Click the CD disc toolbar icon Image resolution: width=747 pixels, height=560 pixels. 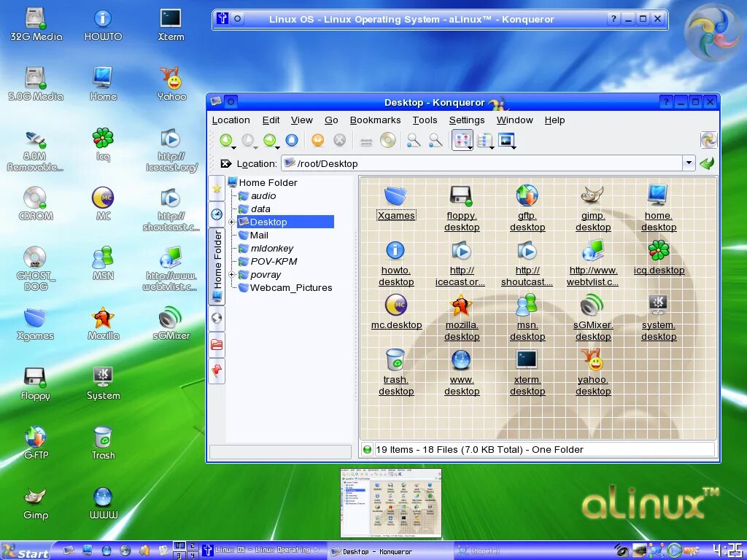coord(388,140)
